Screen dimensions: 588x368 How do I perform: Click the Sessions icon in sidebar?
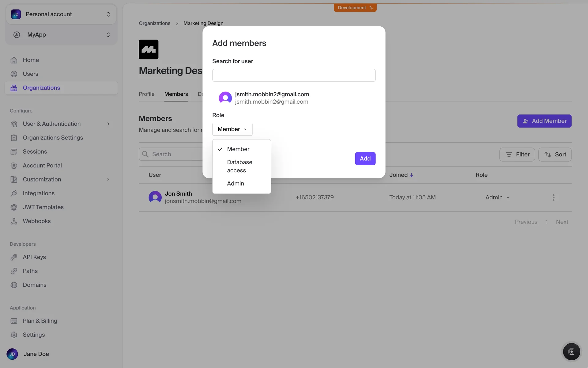tap(14, 151)
